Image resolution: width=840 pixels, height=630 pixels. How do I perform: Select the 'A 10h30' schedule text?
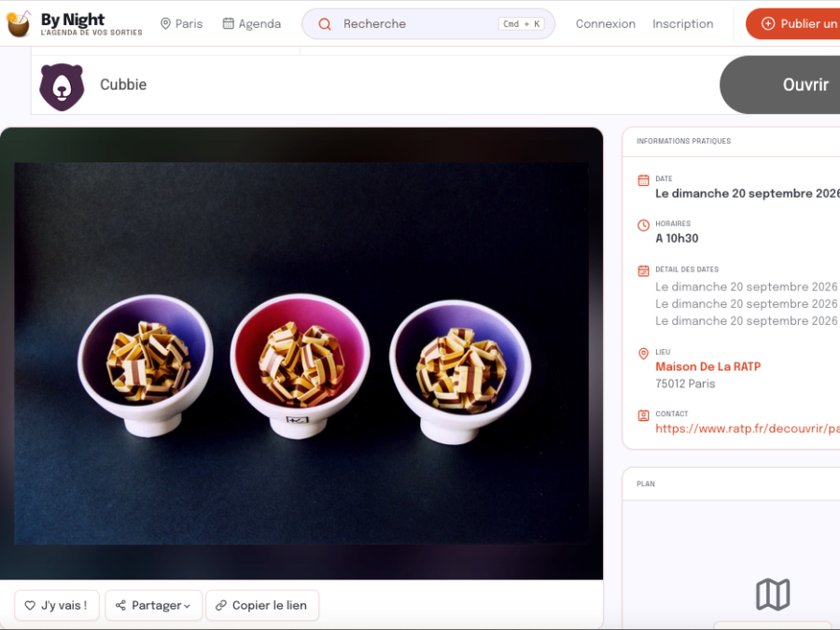click(678, 238)
